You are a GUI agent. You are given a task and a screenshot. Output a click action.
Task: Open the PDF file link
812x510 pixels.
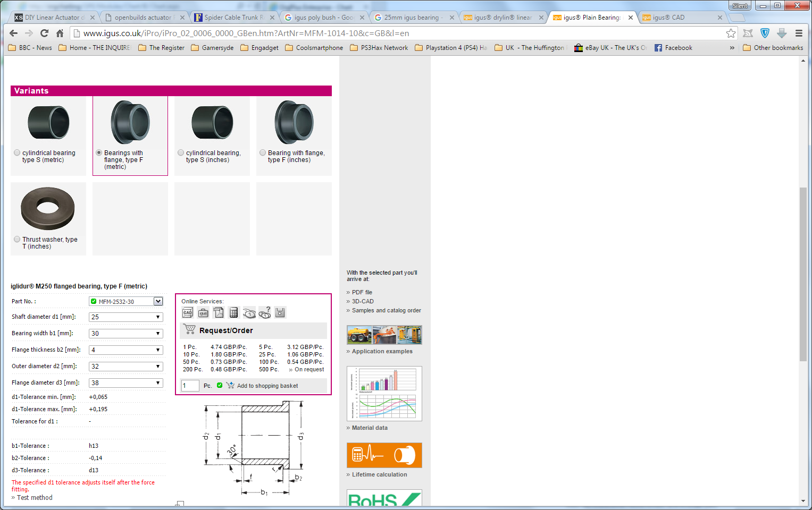(362, 292)
